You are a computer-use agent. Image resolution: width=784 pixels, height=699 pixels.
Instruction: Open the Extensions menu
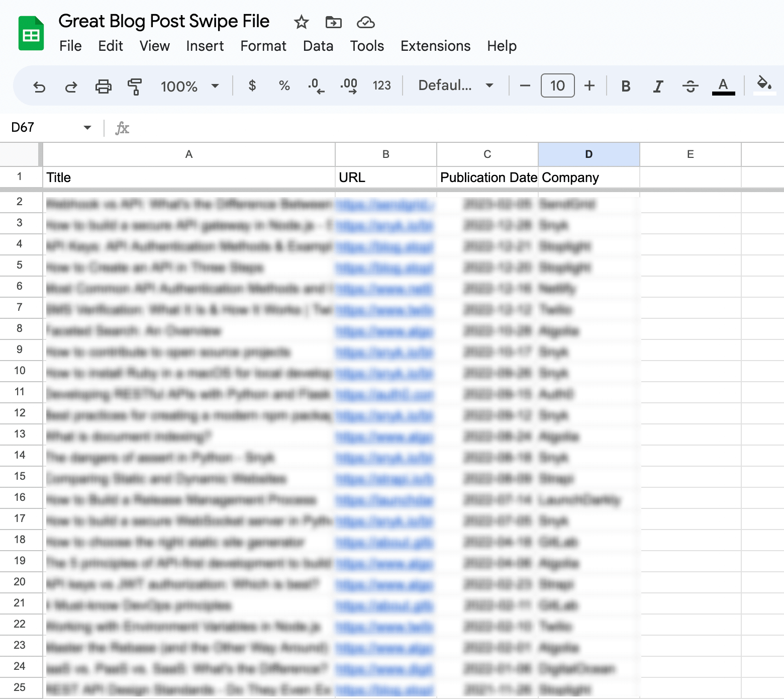(x=435, y=46)
